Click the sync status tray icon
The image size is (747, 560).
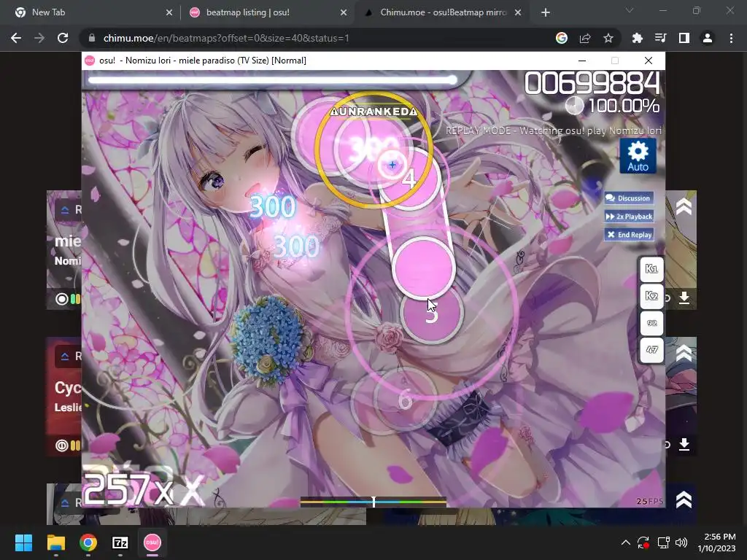click(x=643, y=542)
